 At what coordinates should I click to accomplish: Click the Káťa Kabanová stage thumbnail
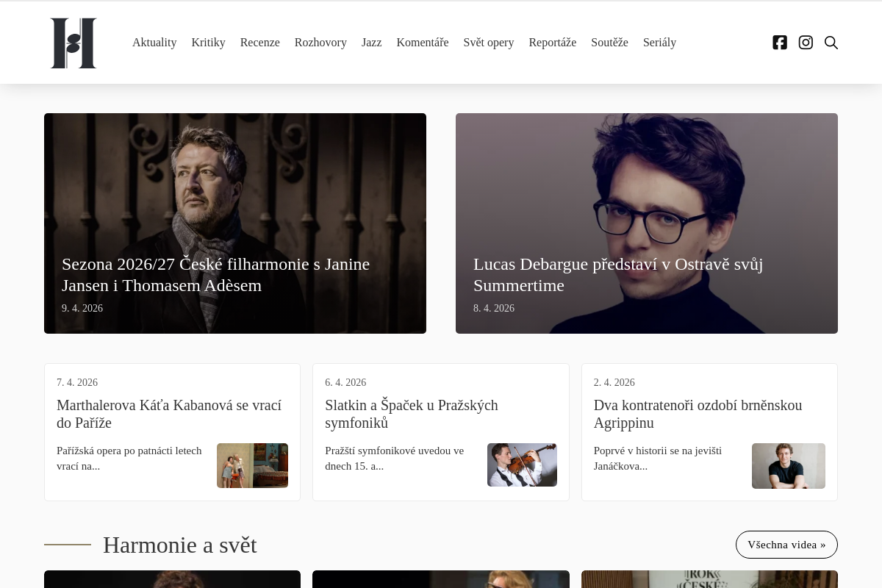pos(252,465)
